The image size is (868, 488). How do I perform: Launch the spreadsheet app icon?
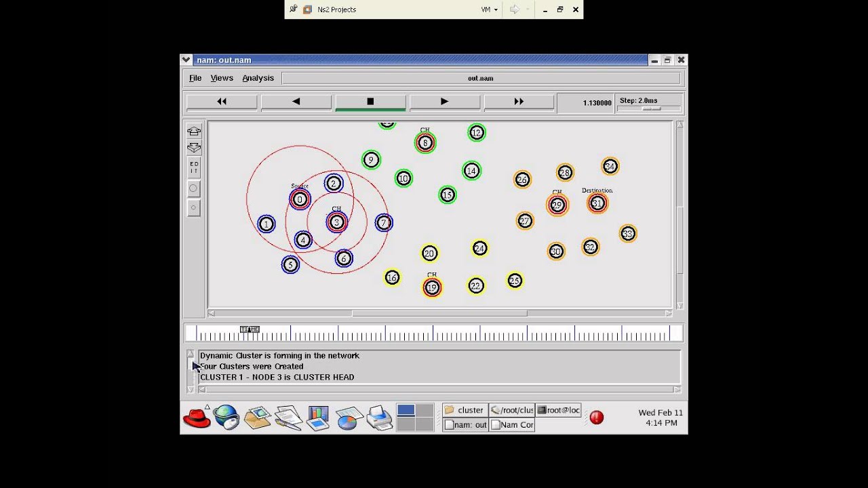pyautogui.click(x=349, y=418)
